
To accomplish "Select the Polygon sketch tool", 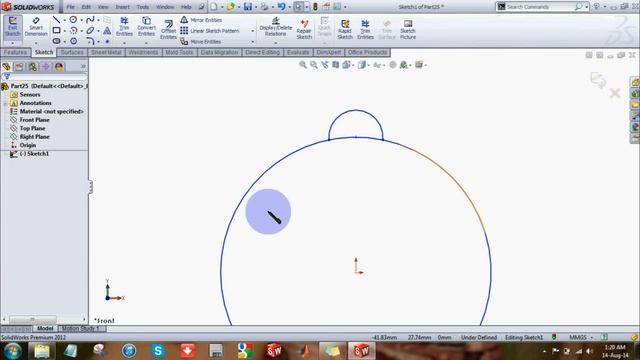I will pyautogui.click(x=73, y=41).
